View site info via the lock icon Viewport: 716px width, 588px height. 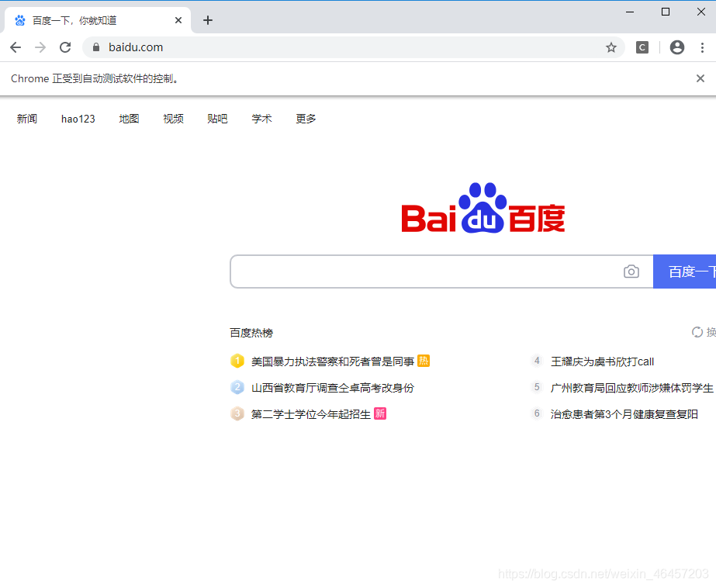tap(96, 47)
